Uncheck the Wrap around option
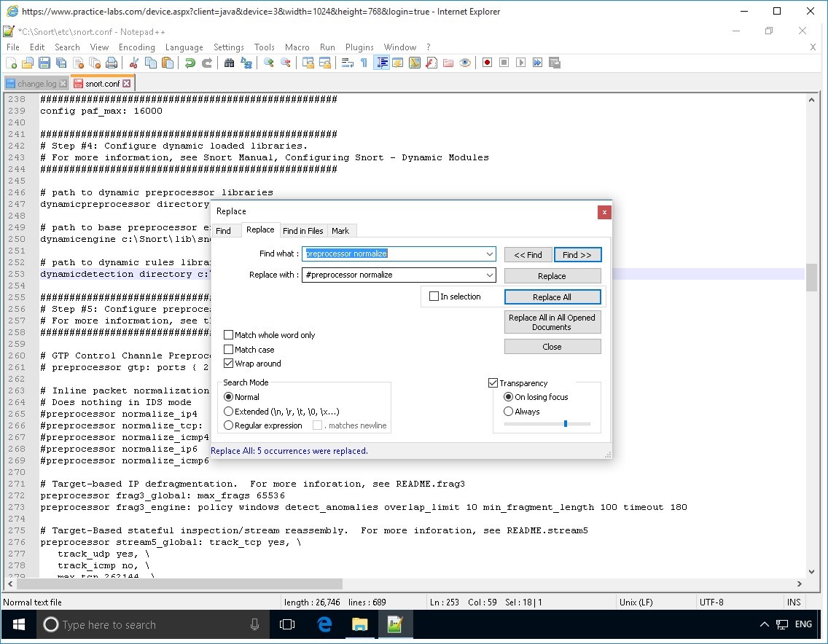Image resolution: width=828 pixels, height=644 pixels. click(x=229, y=364)
